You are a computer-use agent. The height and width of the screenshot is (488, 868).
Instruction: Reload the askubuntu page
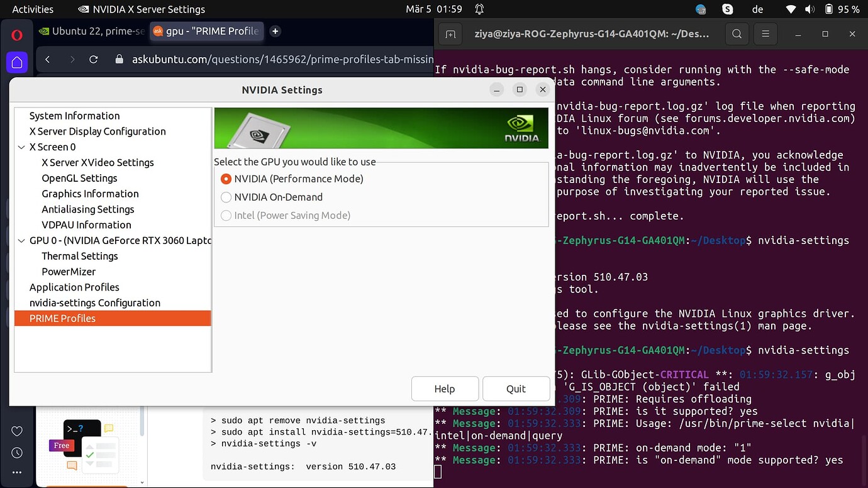[94, 59]
